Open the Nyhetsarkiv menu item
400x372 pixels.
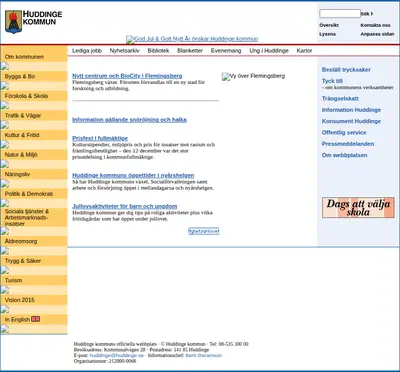pyautogui.click(x=125, y=51)
